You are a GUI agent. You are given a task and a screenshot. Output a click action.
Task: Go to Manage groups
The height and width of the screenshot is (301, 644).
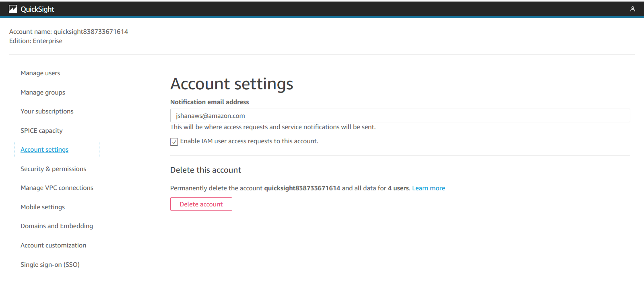click(43, 93)
